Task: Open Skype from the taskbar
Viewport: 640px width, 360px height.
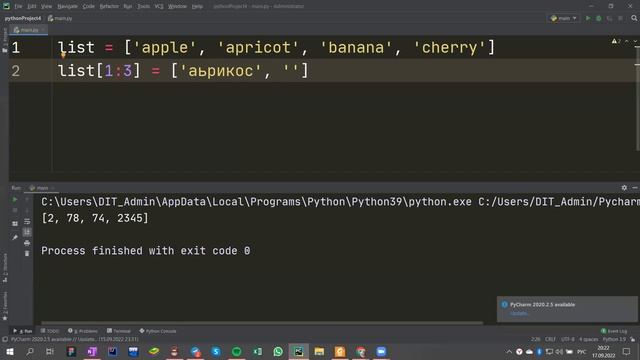Action: (x=216, y=351)
